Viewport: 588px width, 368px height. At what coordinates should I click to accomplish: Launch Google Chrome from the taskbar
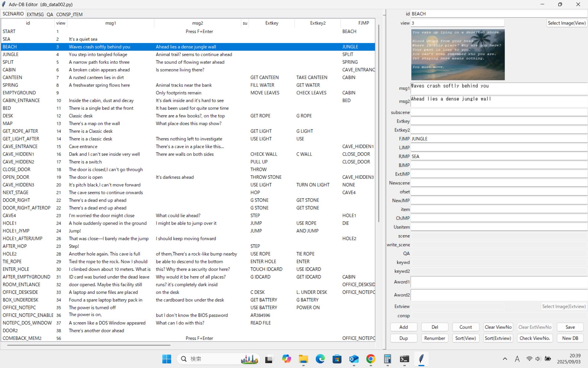coord(371,359)
